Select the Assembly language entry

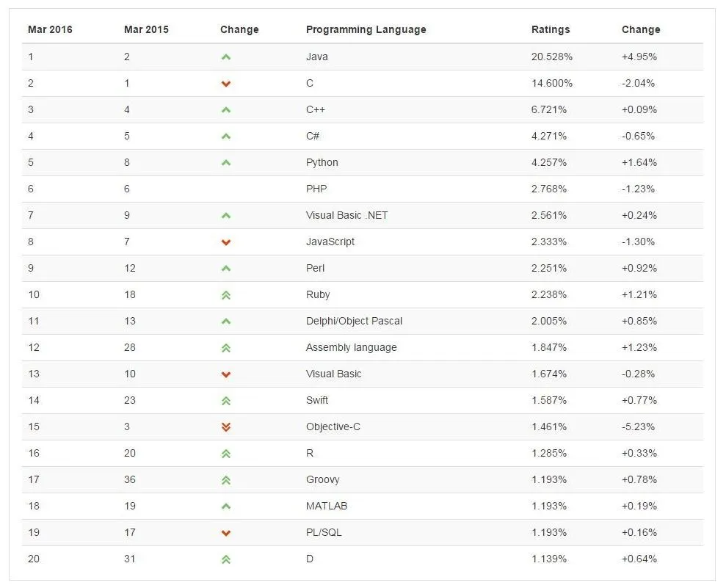click(x=352, y=348)
